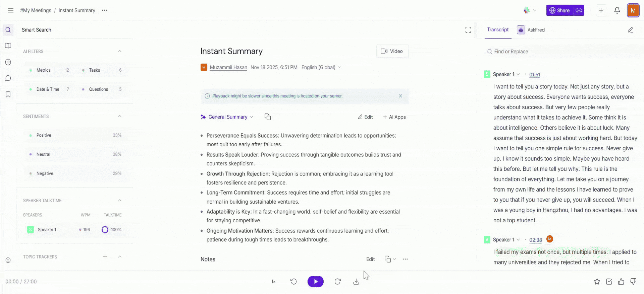Click the emoji reactions sidebar icon

click(x=8, y=260)
